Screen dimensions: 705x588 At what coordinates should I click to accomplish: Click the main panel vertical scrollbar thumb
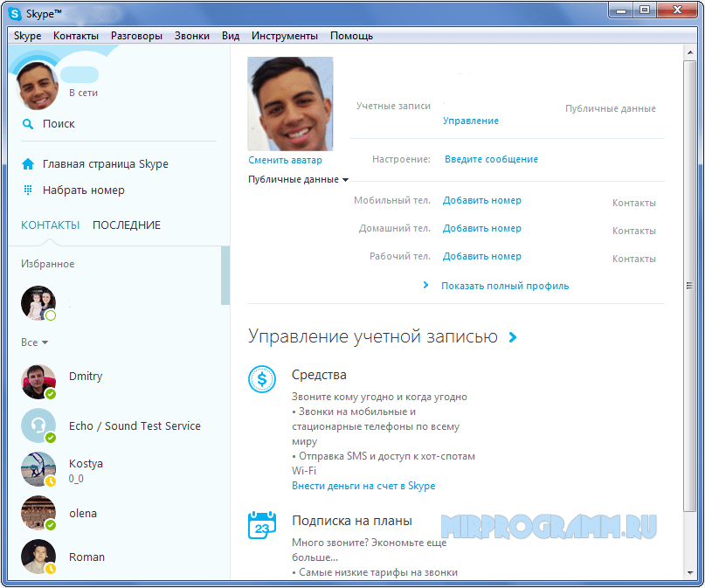tap(690, 286)
